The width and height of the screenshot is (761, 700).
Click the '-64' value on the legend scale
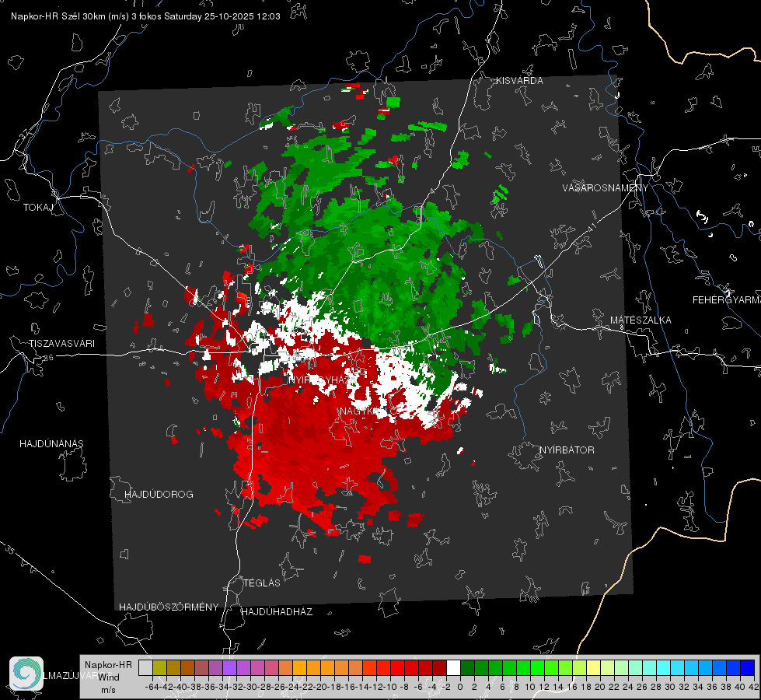tap(152, 687)
